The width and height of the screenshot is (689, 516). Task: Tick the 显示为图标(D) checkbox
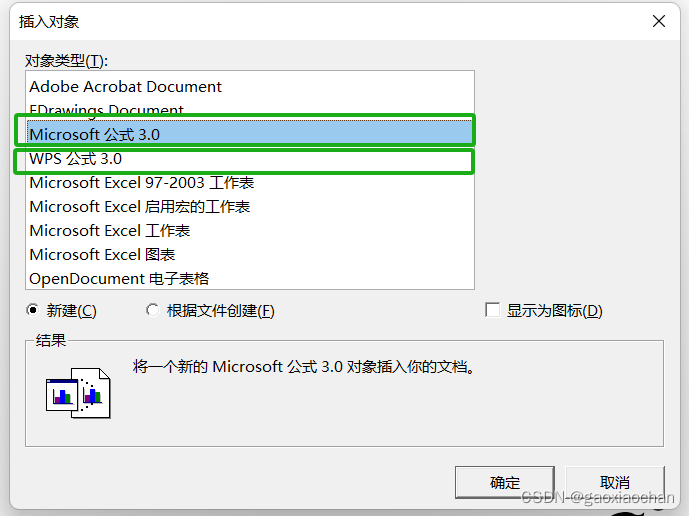pos(493,310)
